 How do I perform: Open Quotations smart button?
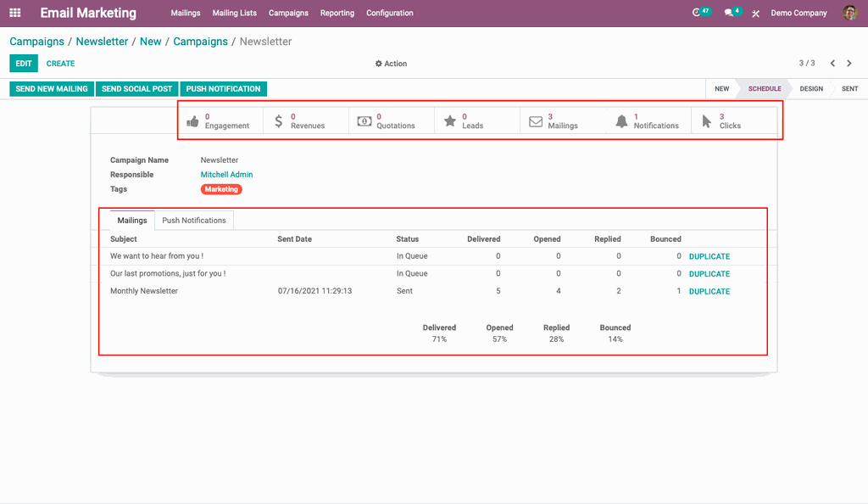coord(392,120)
